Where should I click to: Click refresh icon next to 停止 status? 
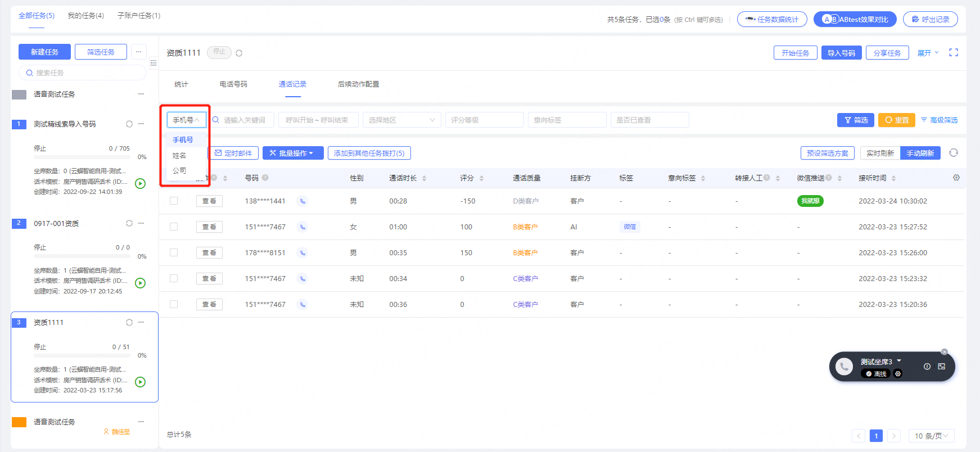[x=239, y=53]
